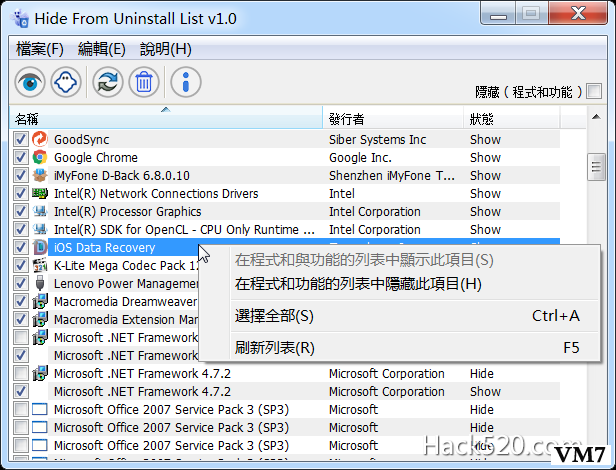
Task: Select the Google Chrome row name
Action: [96, 158]
